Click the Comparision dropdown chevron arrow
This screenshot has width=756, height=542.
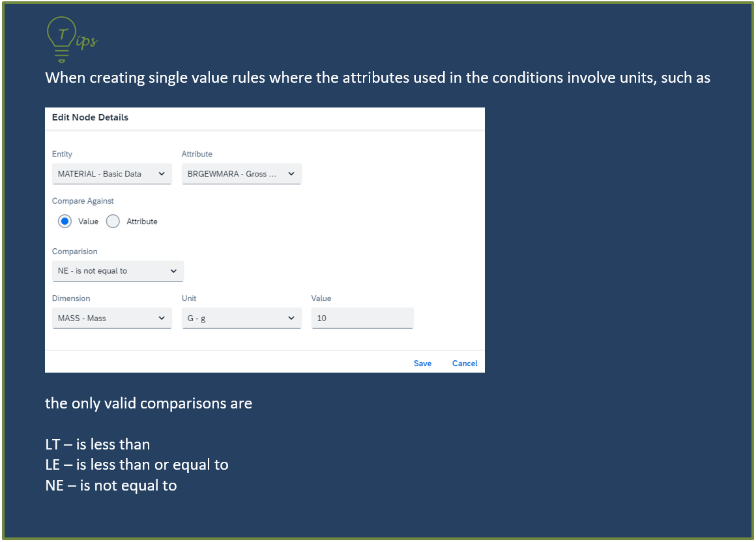click(173, 271)
